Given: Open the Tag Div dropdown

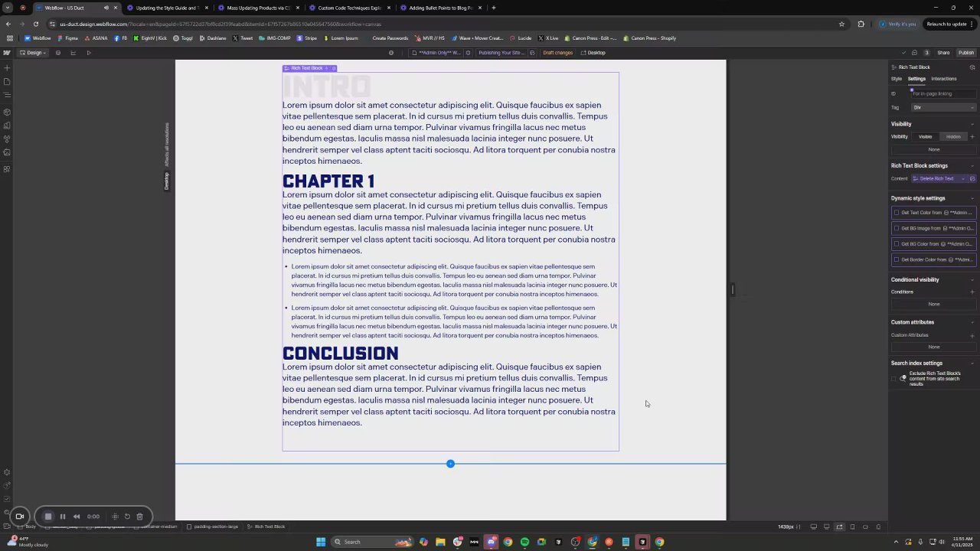Looking at the screenshot, I should [x=942, y=107].
